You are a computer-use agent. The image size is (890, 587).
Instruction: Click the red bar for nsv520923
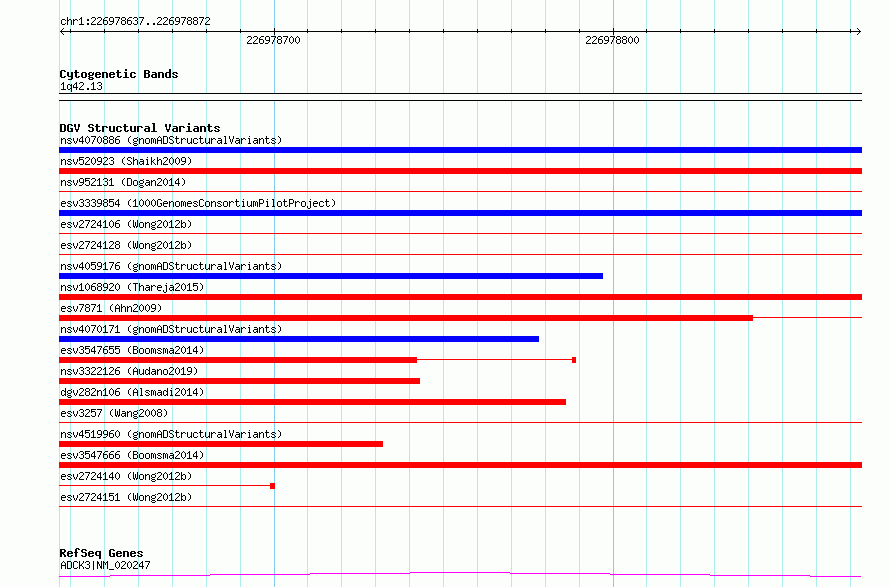[460, 171]
